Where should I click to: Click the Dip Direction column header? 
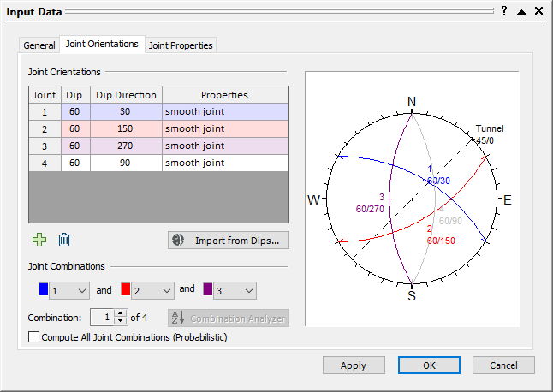(x=126, y=95)
